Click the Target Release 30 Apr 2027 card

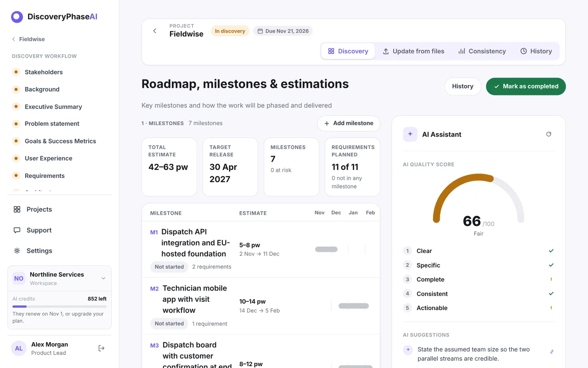pyautogui.click(x=230, y=167)
